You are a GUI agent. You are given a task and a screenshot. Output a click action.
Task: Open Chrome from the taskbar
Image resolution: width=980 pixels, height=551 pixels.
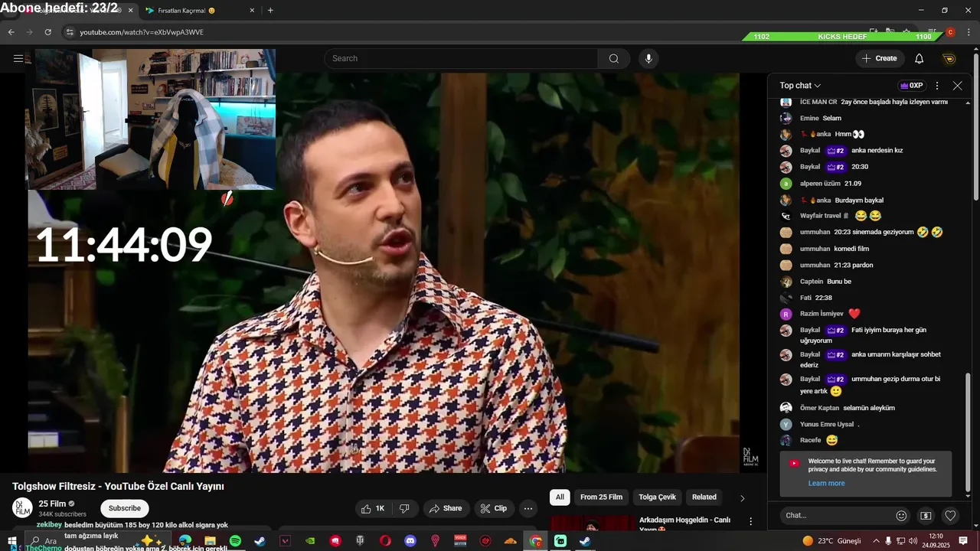pos(535,541)
